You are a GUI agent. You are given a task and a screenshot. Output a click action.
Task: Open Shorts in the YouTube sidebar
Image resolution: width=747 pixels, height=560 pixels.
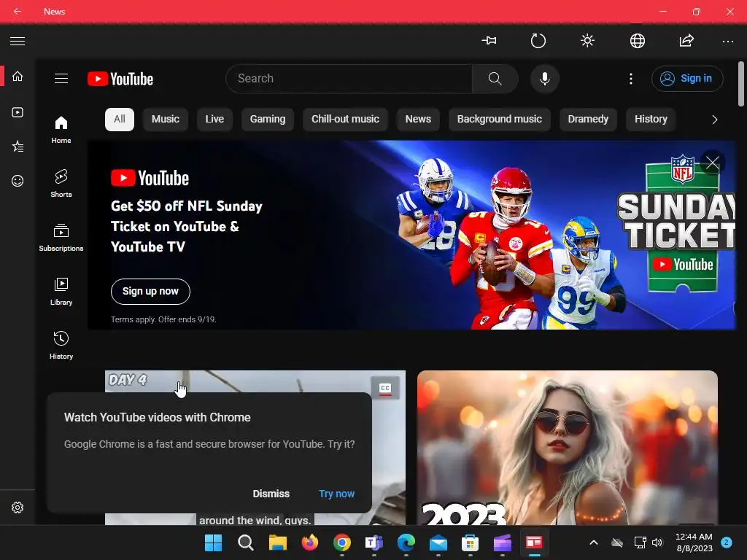pyautogui.click(x=61, y=183)
